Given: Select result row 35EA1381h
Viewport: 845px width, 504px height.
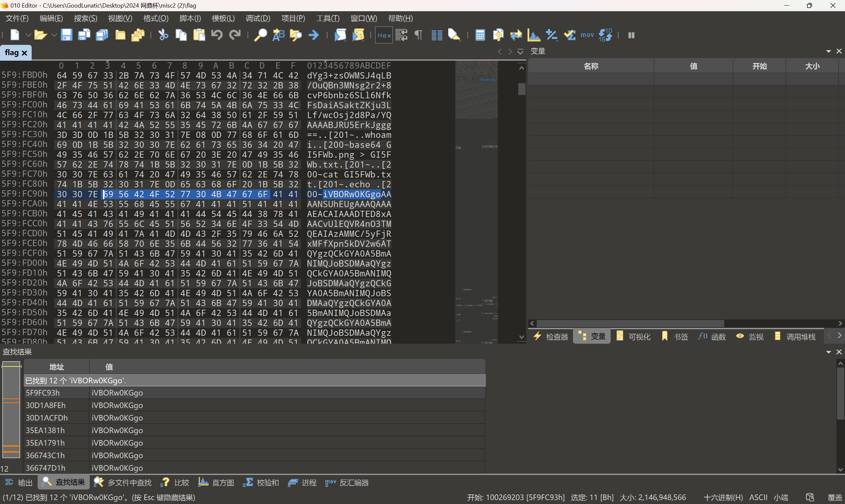Looking at the screenshot, I should 254,430.
